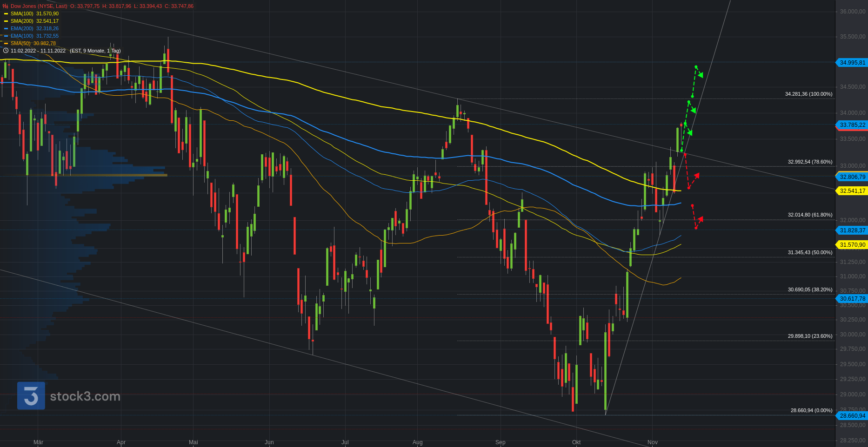Click the clock icon next to date range
868x447 pixels.
point(6,51)
